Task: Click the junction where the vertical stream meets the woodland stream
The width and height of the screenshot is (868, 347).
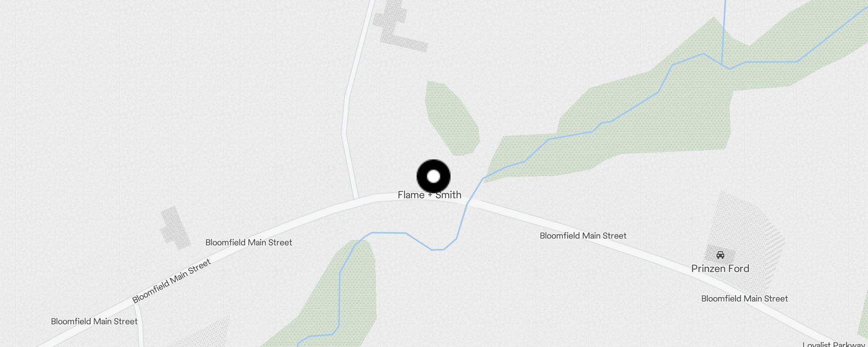Action: pyautogui.click(x=722, y=65)
